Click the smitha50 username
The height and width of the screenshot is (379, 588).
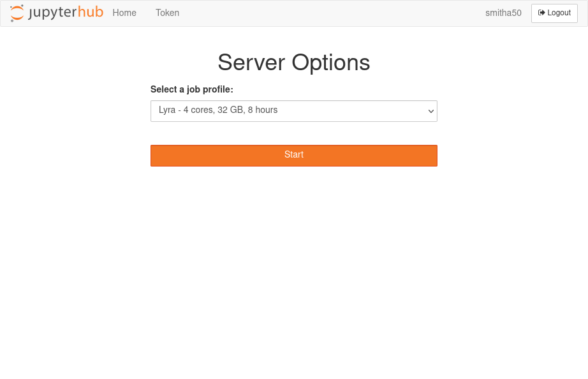click(x=503, y=13)
